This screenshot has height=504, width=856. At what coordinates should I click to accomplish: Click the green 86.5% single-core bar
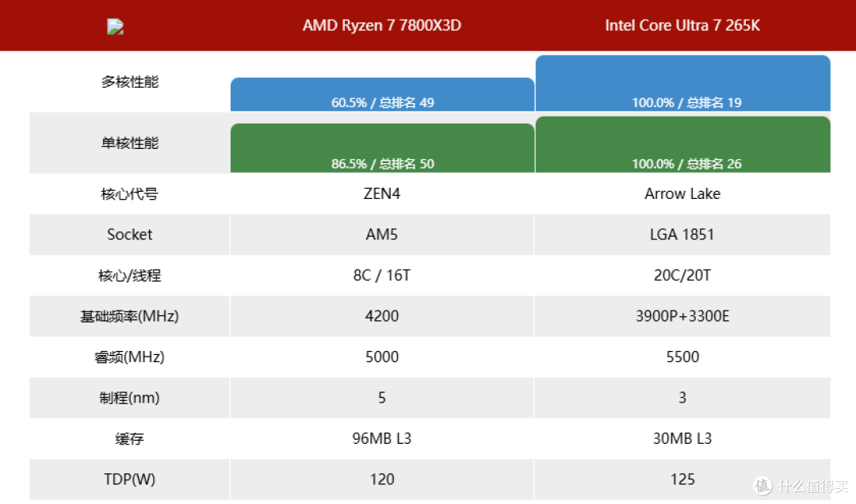[x=382, y=148]
